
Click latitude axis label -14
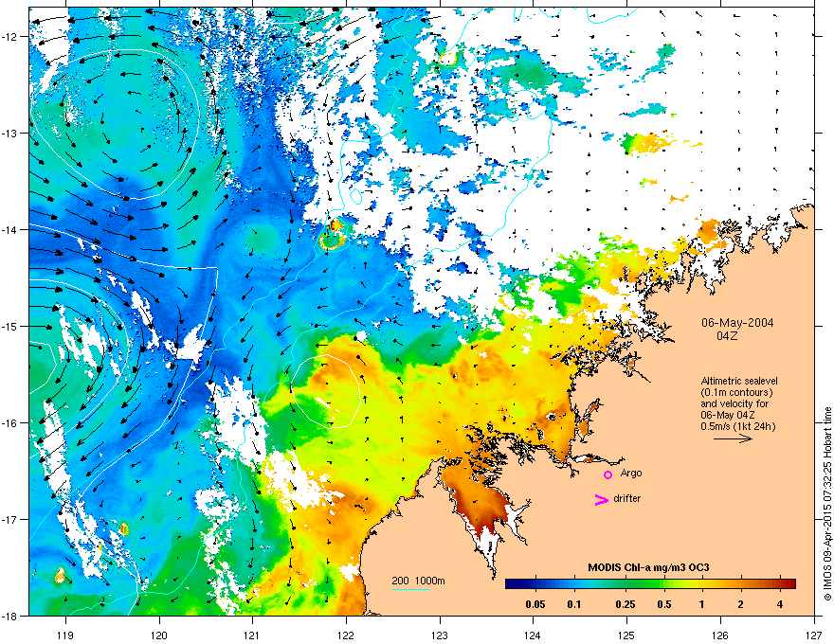(10, 230)
